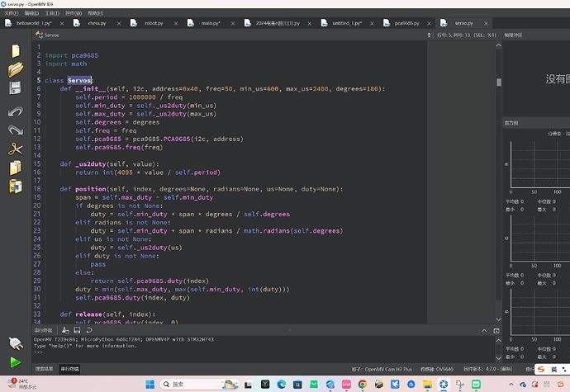The image size is (570, 392).
Task: Click board status OpenMV Cam H7 Plus
Action: [x=382, y=369]
